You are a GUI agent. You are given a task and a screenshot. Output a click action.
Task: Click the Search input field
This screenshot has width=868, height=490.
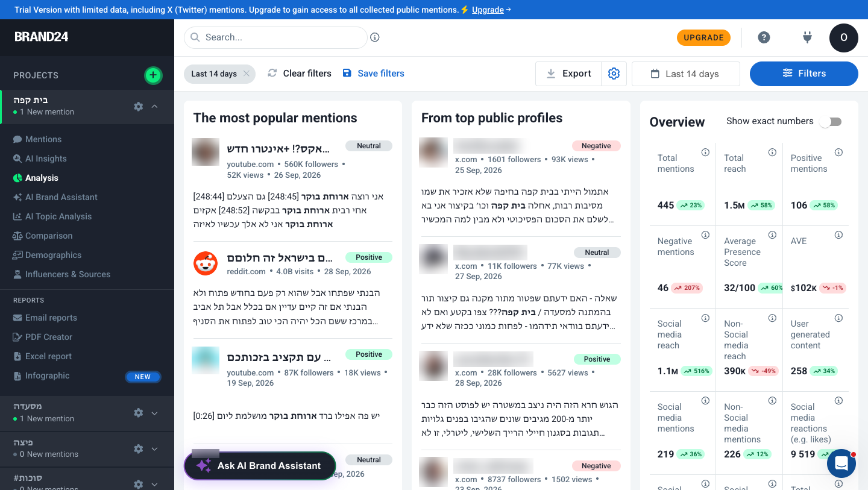(275, 37)
